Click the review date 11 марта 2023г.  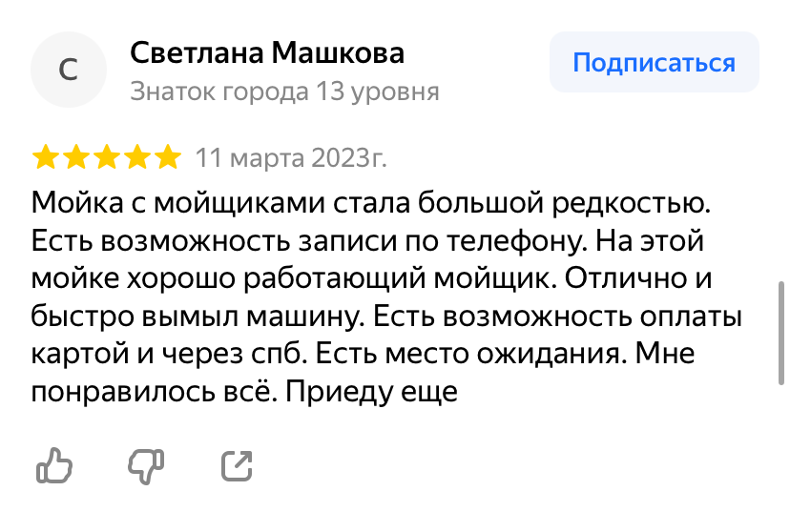click(291, 156)
